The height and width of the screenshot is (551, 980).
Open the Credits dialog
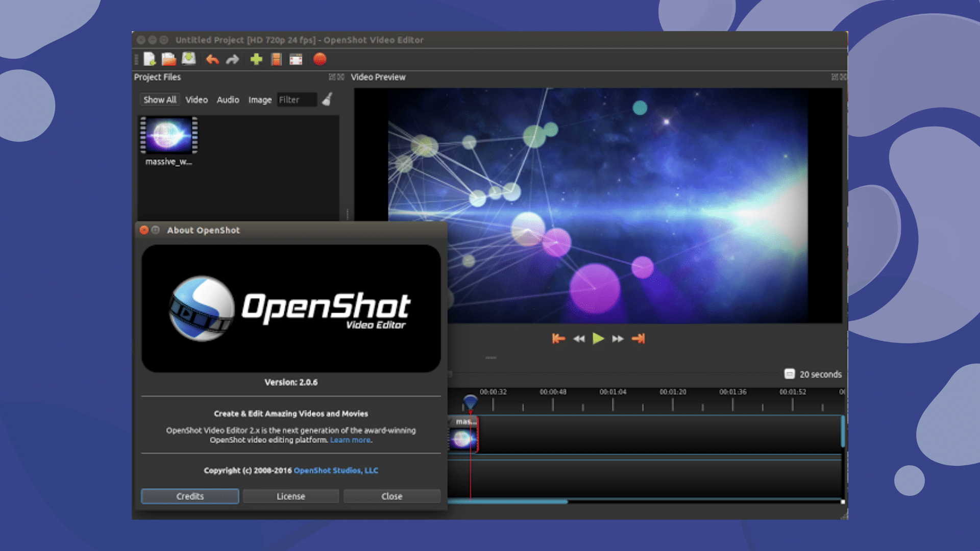coord(190,496)
